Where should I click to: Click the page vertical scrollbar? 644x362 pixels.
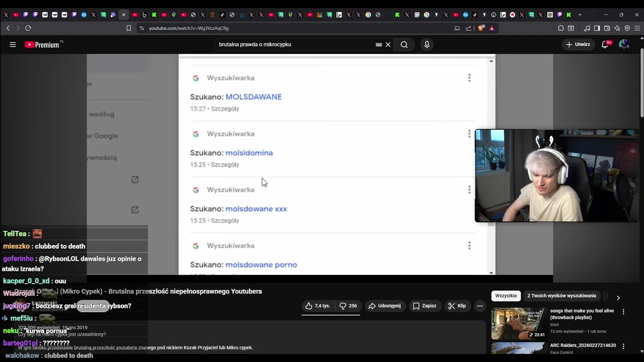[641, 83]
